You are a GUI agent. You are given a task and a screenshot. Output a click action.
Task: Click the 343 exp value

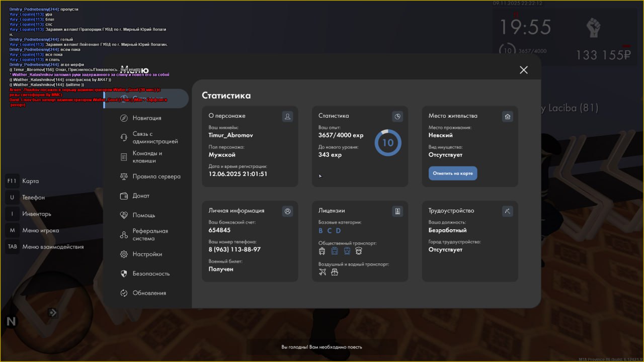330,155
